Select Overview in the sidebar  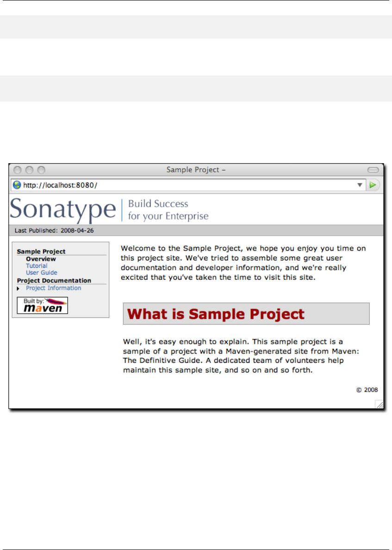[41, 259]
